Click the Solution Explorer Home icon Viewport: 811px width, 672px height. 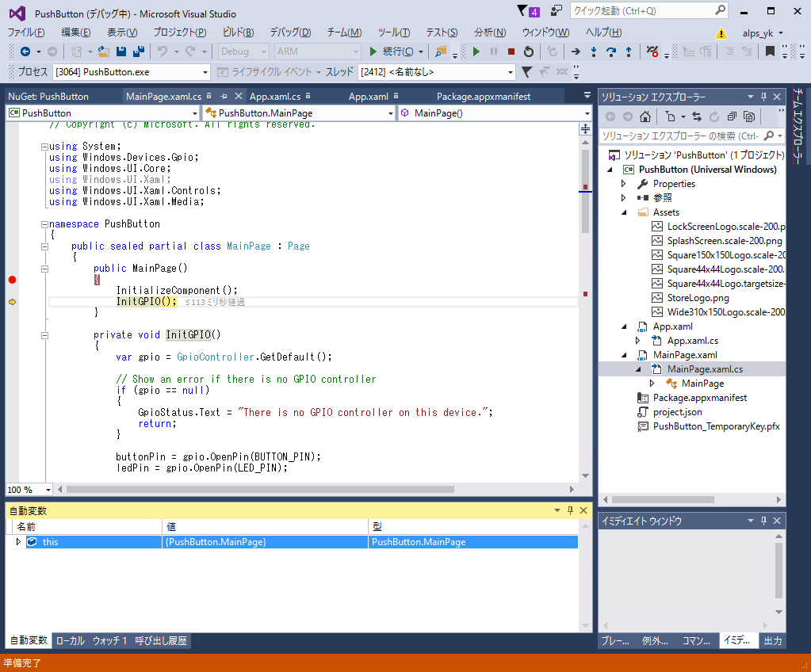[645, 116]
